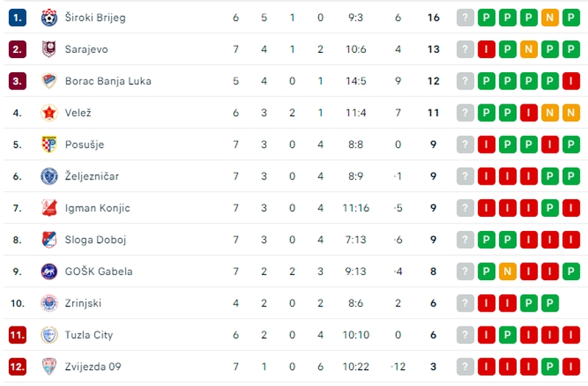Select the rank 1 blue position badge

[17, 18]
